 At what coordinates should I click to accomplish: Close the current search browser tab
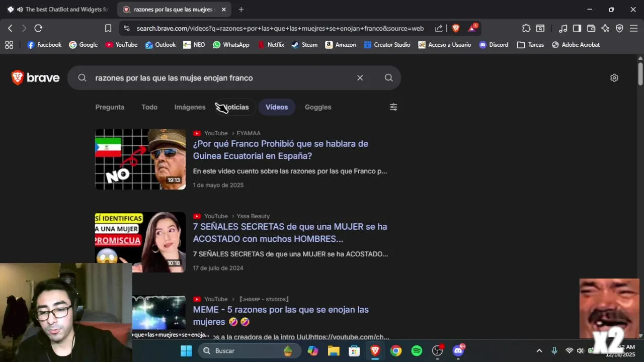pos(224,10)
